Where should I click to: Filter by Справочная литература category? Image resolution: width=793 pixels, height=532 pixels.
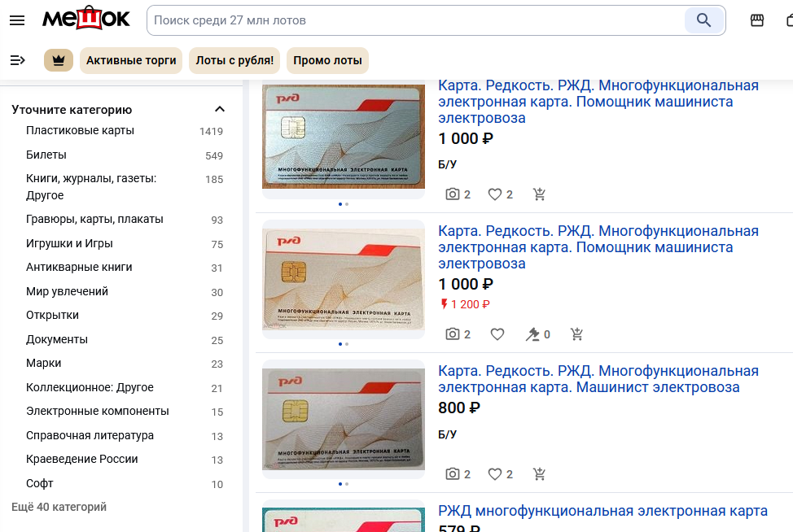(x=90, y=435)
